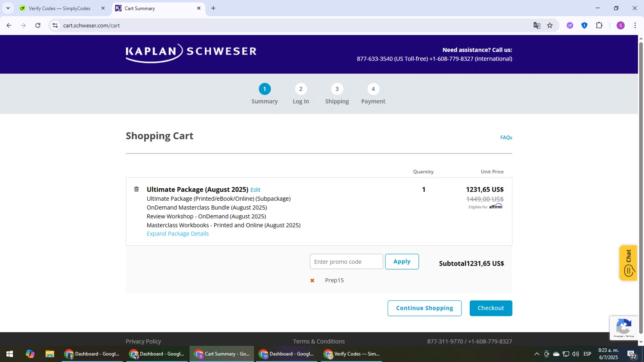
Task: Open OneDrive cloud icon in tray
Action: coord(556,354)
